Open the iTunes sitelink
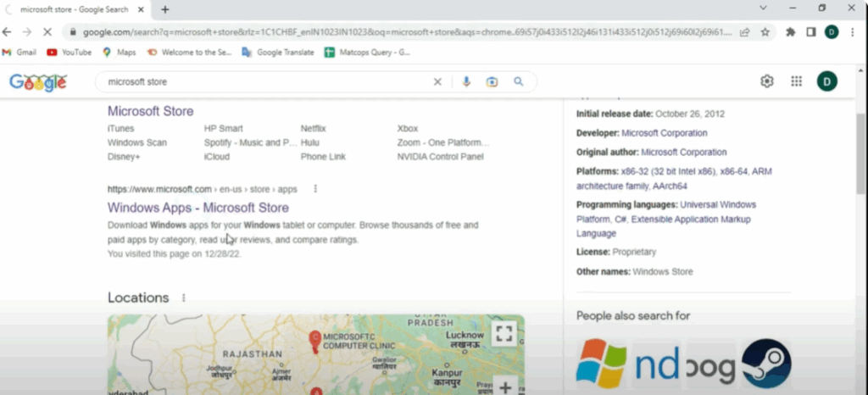868x395 pixels. tap(120, 128)
